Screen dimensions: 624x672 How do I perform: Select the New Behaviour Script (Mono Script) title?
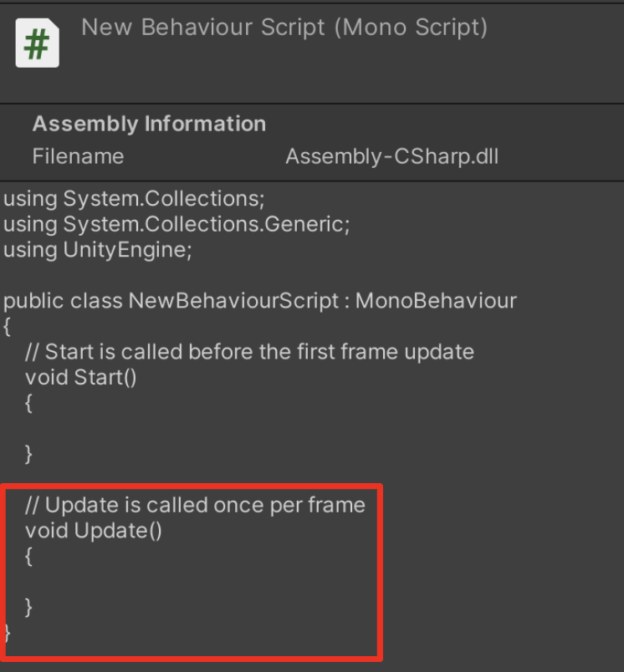click(284, 28)
